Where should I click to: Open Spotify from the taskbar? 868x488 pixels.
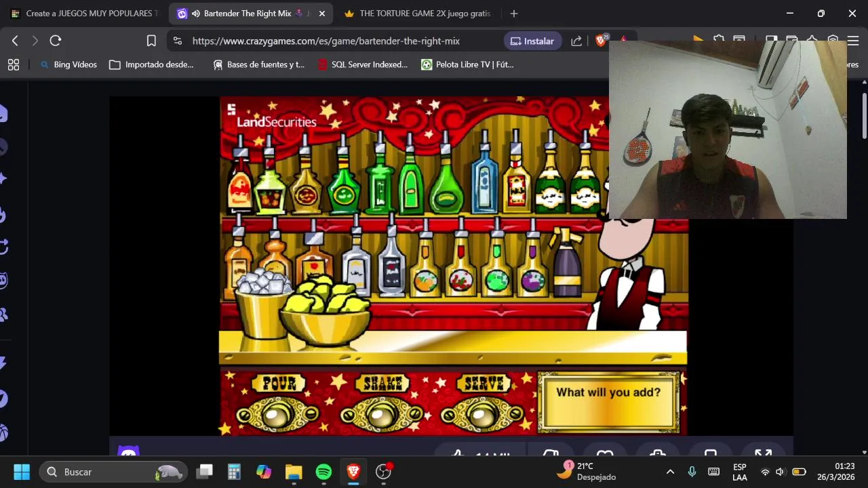323,472
